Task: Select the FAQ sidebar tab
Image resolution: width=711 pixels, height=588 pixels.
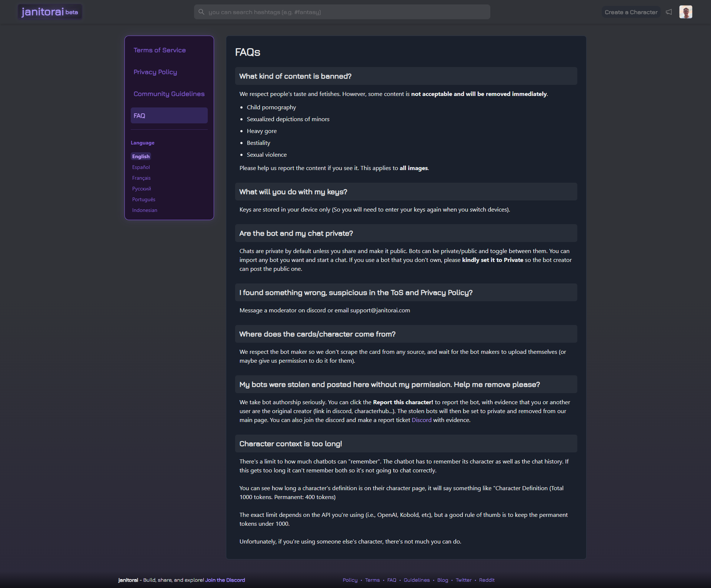Action: click(169, 116)
